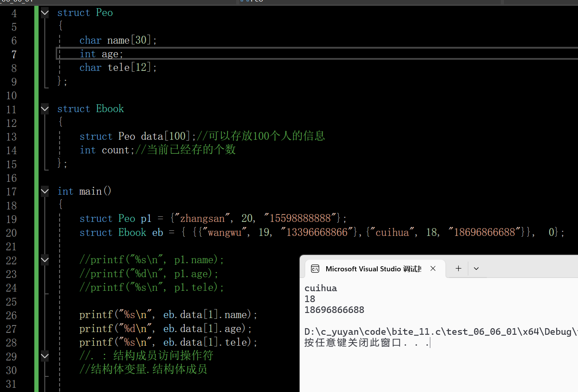Click the console terminal icon on tab
This screenshot has width=578, height=392.
click(315, 269)
